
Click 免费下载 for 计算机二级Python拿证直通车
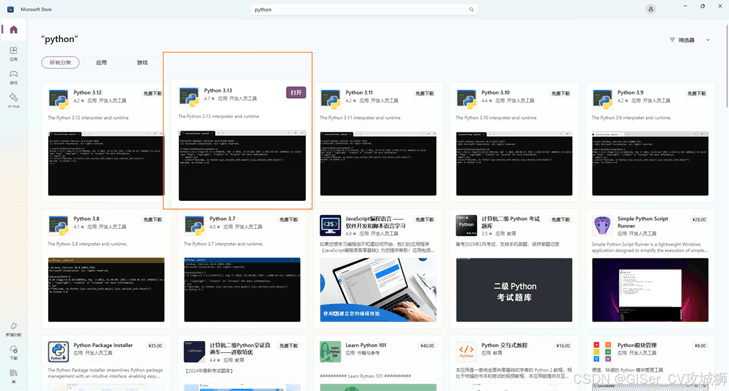pyautogui.click(x=288, y=346)
